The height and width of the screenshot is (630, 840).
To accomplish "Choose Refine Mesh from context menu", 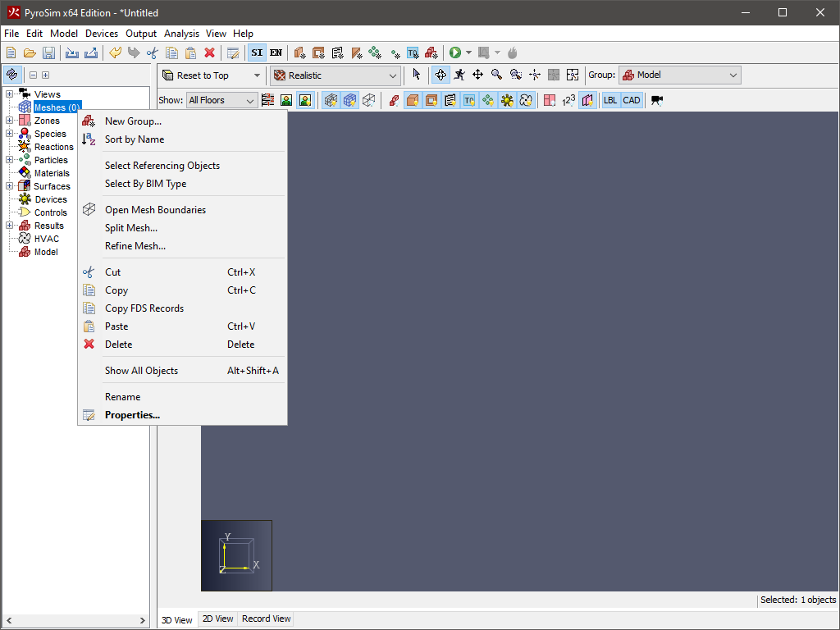I will [183, 246].
